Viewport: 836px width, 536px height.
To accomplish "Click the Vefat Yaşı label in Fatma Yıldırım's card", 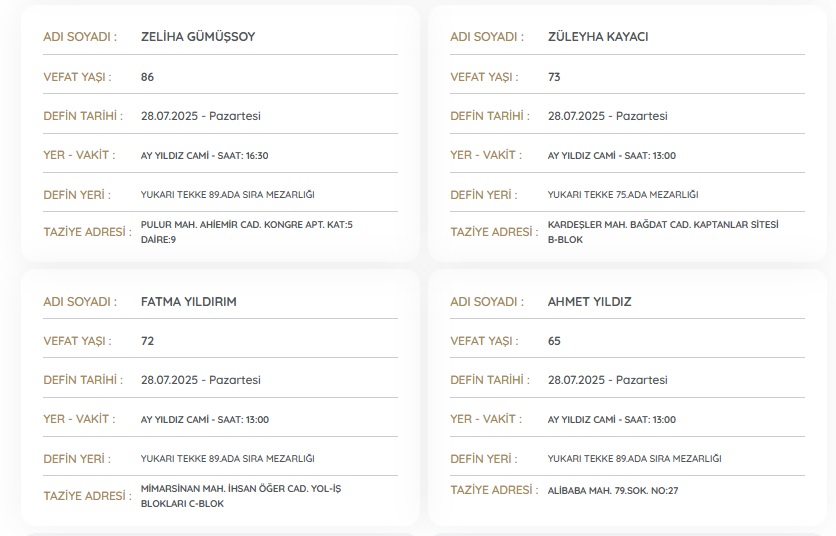I will click(x=77, y=341).
